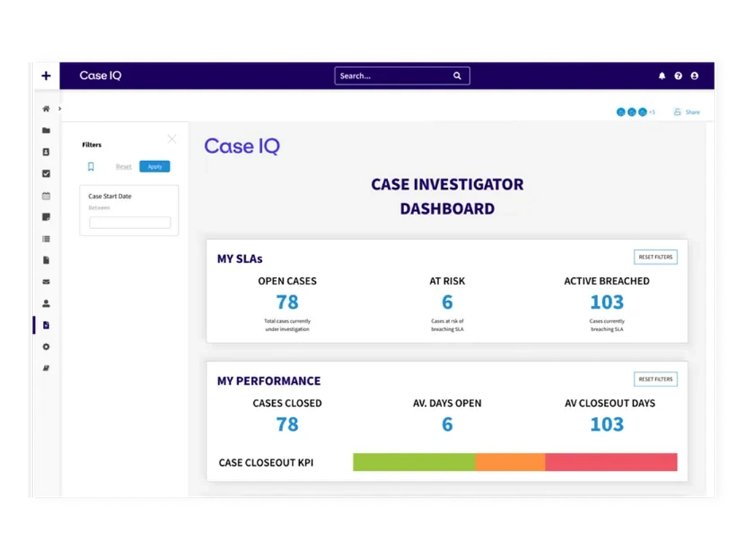Image resolution: width=747 pixels, height=560 pixels.
Task: Open the settings gear sidebar icon
Action: (x=46, y=346)
